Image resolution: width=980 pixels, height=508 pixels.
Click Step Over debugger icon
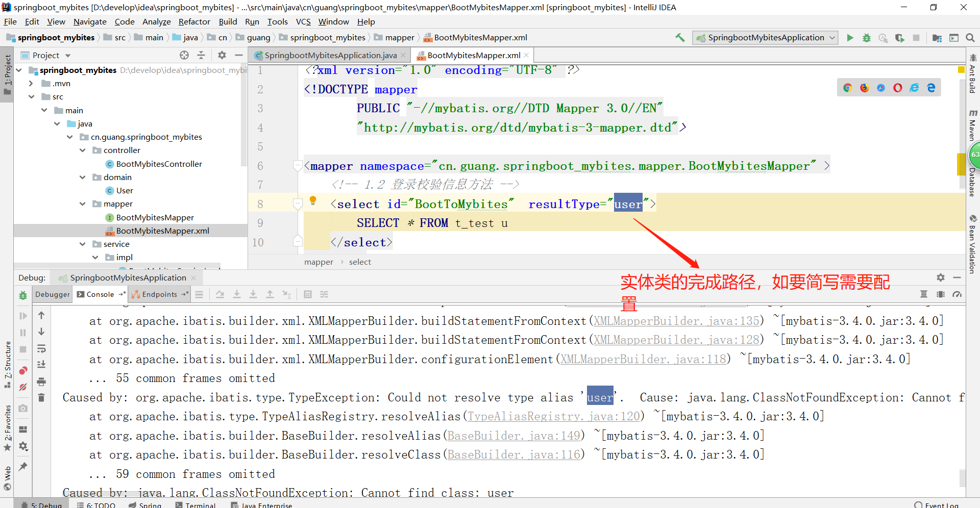220,294
